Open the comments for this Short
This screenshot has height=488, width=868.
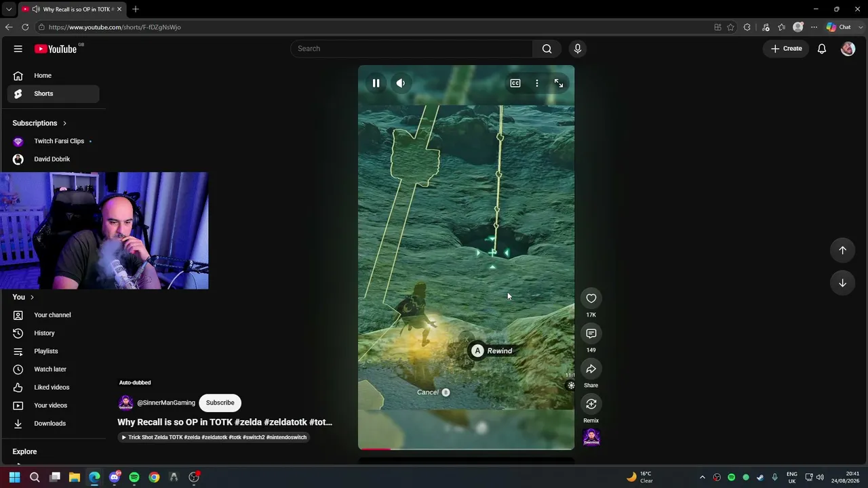591,333
